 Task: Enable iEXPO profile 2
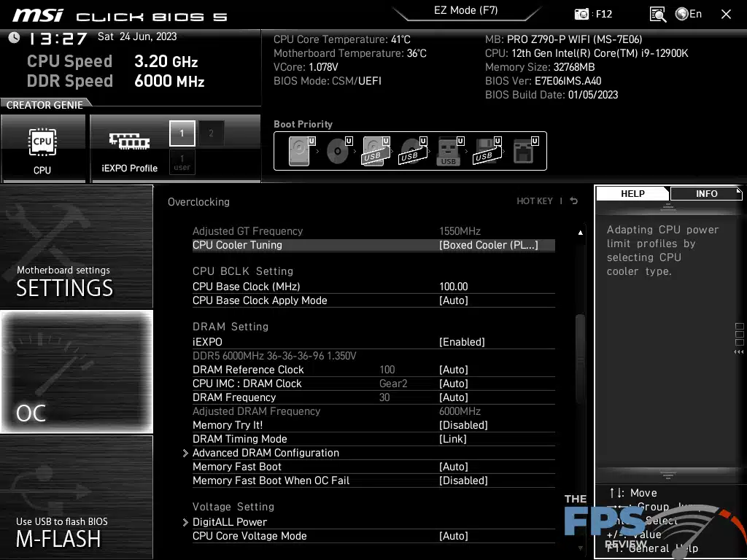(211, 133)
